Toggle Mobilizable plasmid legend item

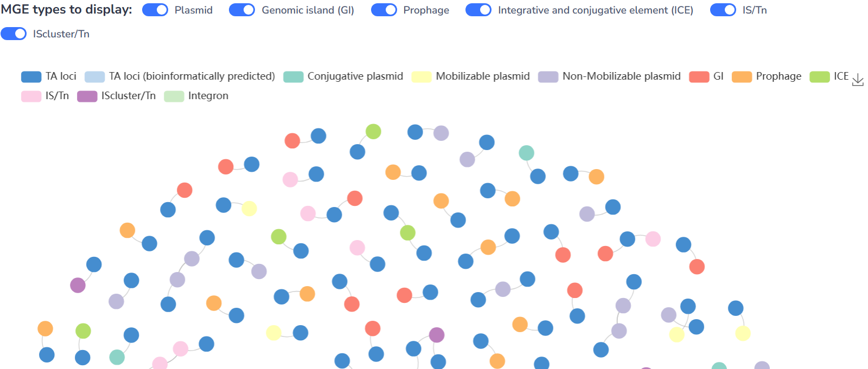pyautogui.click(x=422, y=77)
